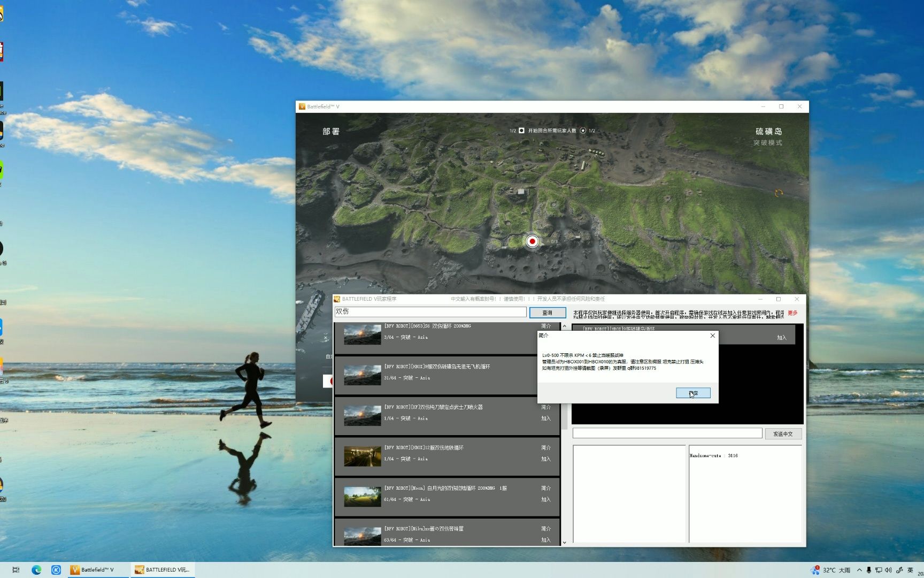Switch to BATTLEFIELD V玩家程序 taskbar button

[x=163, y=570]
